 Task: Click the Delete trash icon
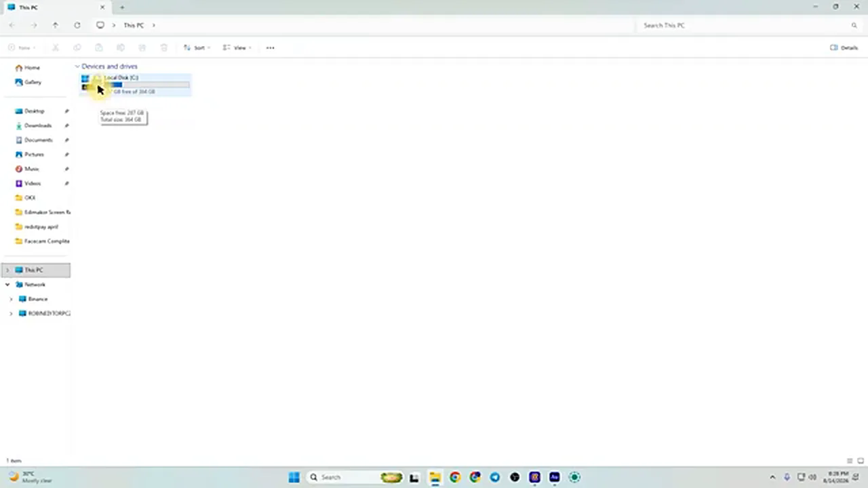click(x=164, y=47)
